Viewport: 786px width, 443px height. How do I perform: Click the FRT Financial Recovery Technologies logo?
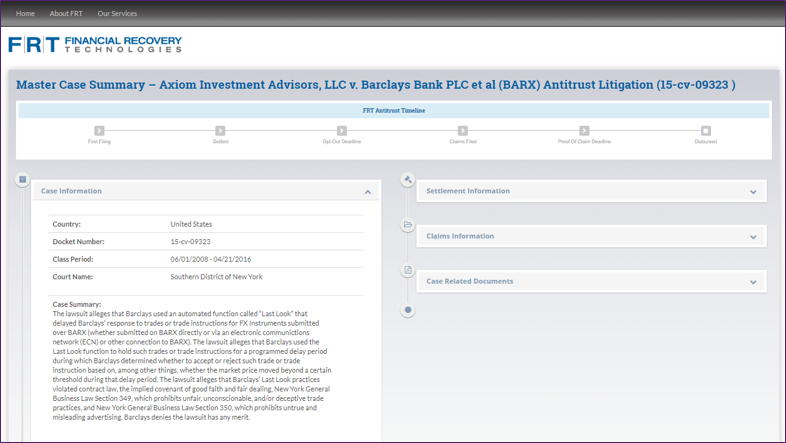point(95,44)
